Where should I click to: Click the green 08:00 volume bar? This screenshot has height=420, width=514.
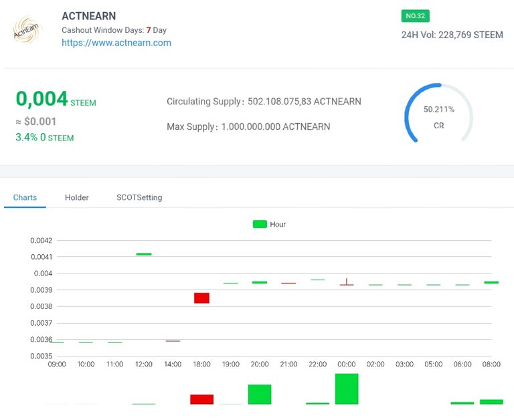(x=491, y=402)
